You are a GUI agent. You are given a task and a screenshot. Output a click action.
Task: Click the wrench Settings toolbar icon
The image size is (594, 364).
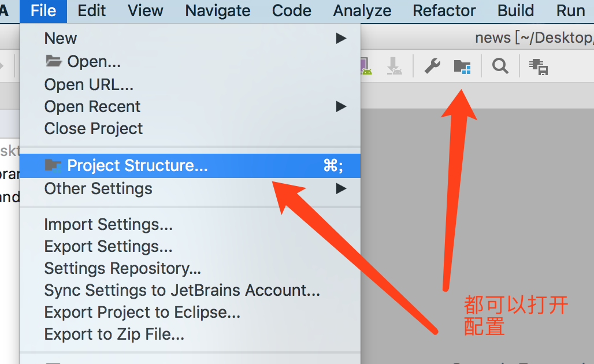(432, 66)
